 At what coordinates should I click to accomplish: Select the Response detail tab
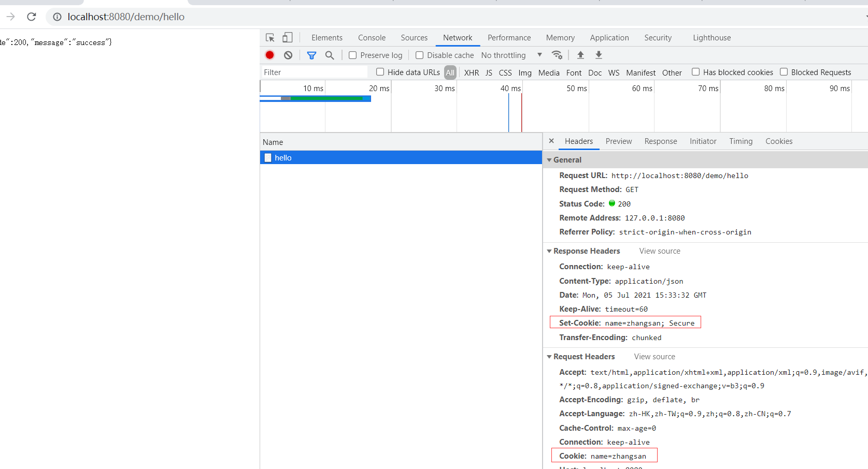(661, 141)
